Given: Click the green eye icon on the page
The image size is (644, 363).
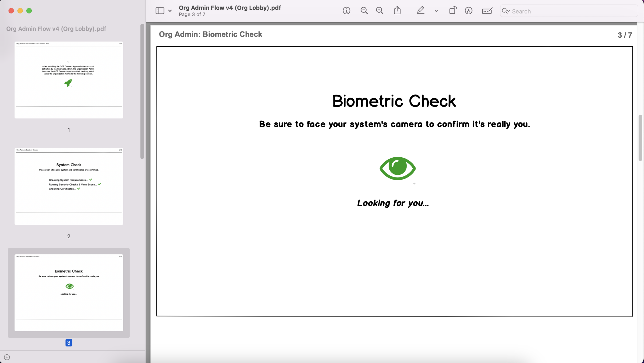Looking at the screenshot, I should tap(397, 168).
